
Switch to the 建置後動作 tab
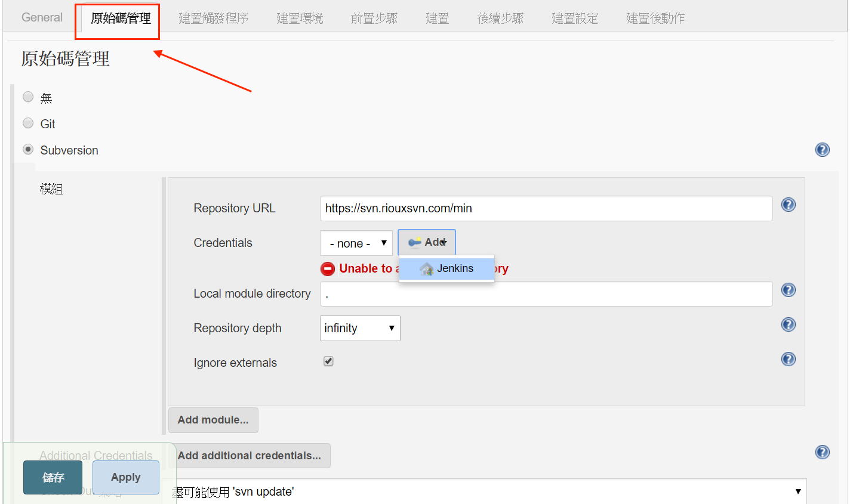pos(655,18)
